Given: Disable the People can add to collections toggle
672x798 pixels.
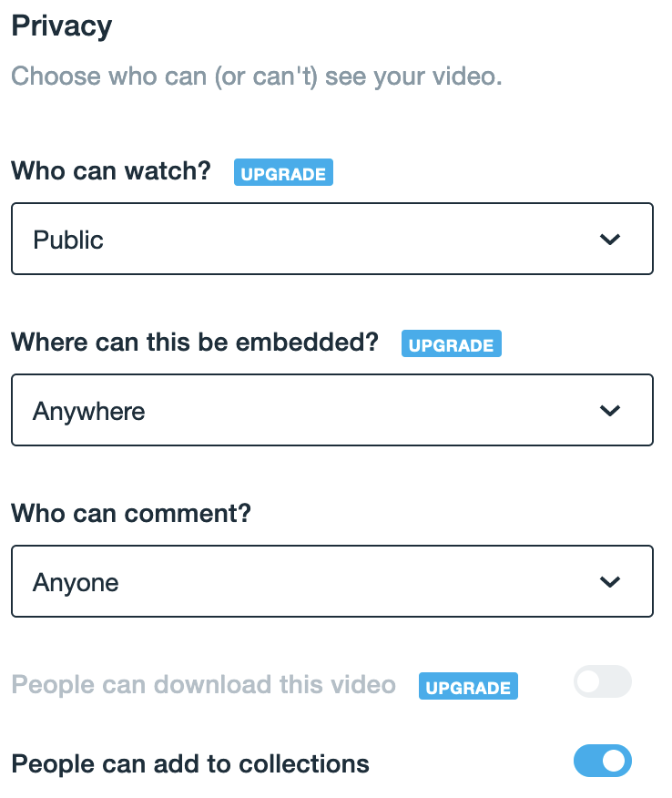Looking at the screenshot, I should [x=602, y=761].
